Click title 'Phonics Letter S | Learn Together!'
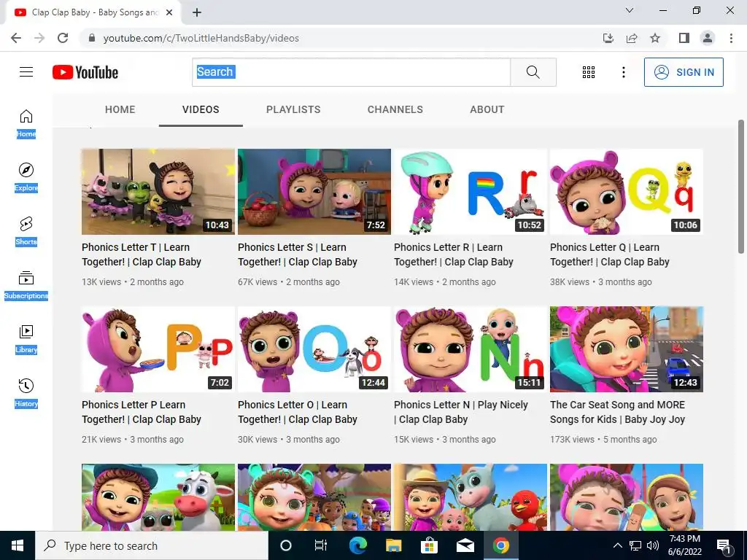 pyautogui.click(x=298, y=254)
